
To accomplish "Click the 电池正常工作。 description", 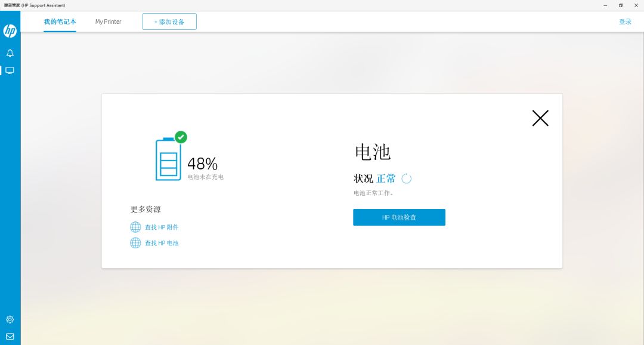I will (x=374, y=193).
